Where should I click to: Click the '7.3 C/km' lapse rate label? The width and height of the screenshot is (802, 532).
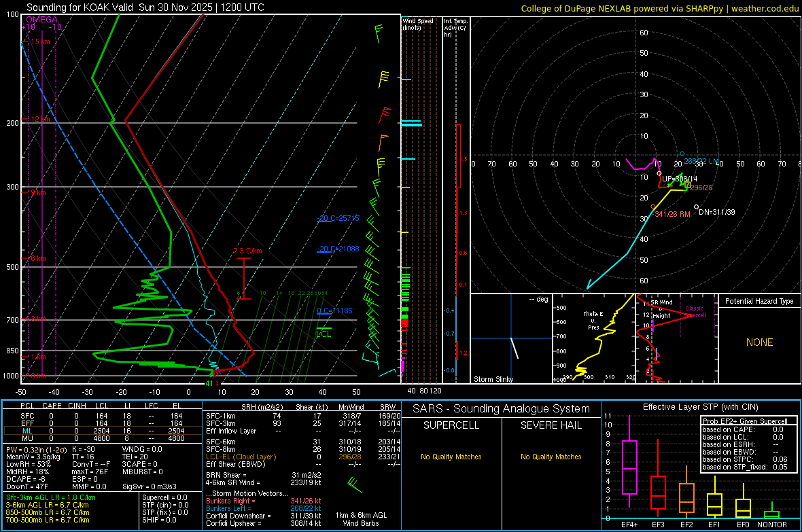(247, 251)
